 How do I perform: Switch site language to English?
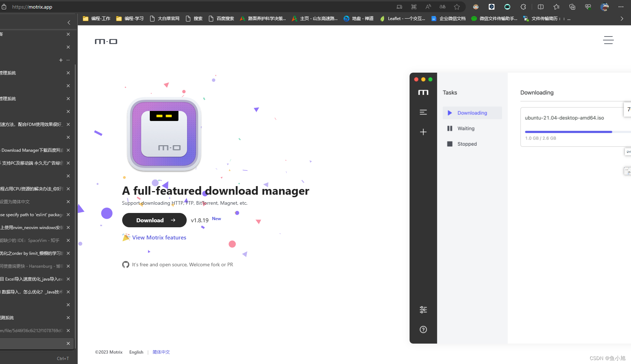pos(136,352)
